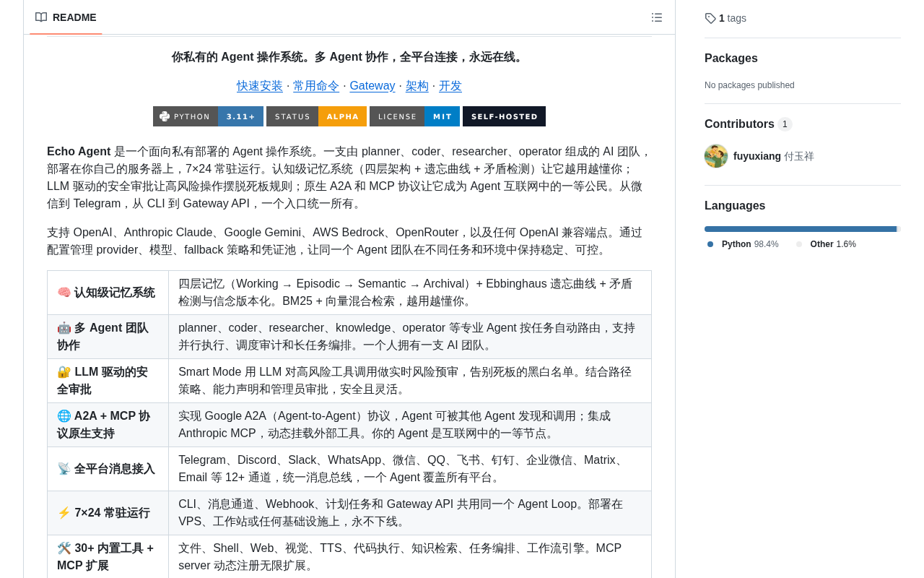The width and height of the screenshot is (924, 578).
Task: Click the contributors count badge 1
Action: (785, 124)
